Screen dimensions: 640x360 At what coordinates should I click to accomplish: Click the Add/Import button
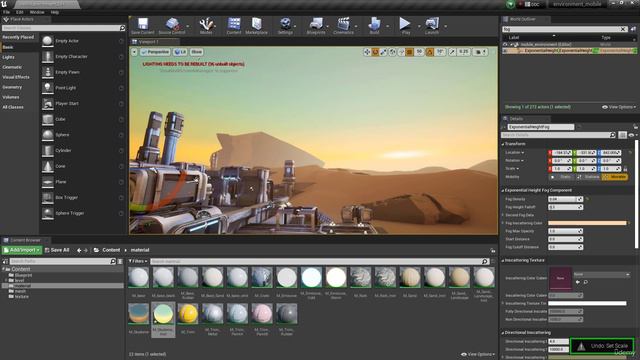pos(22,250)
